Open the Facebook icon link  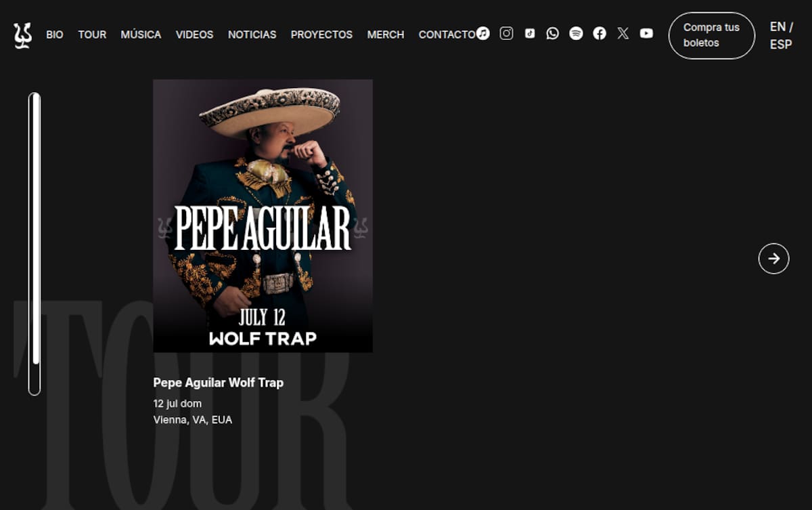600,33
